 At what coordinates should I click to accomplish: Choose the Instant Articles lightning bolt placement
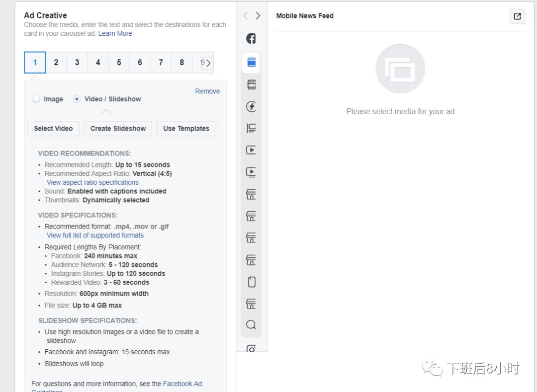pyautogui.click(x=251, y=106)
